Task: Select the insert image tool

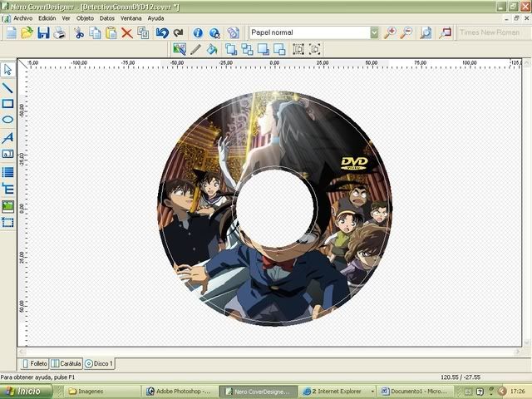Action: [7, 206]
